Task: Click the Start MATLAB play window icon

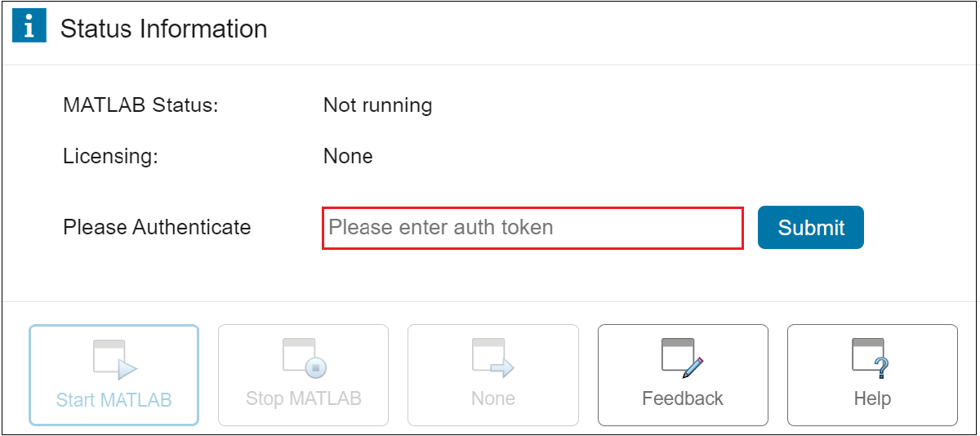Action: pyautogui.click(x=114, y=360)
